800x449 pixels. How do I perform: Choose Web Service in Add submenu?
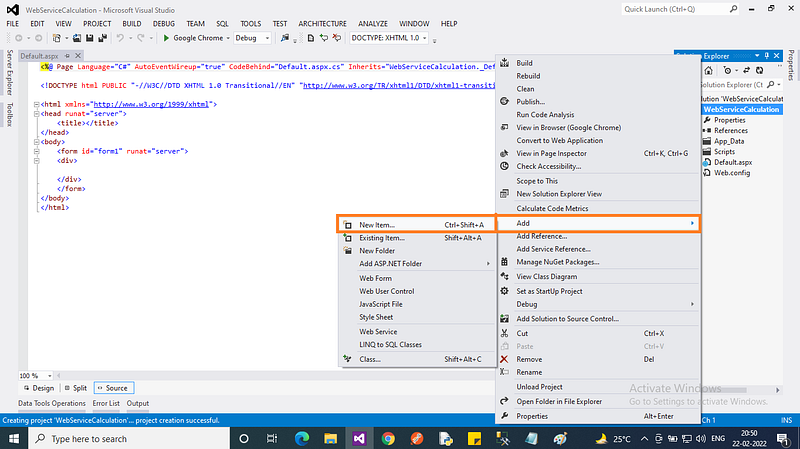pyautogui.click(x=416, y=332)
